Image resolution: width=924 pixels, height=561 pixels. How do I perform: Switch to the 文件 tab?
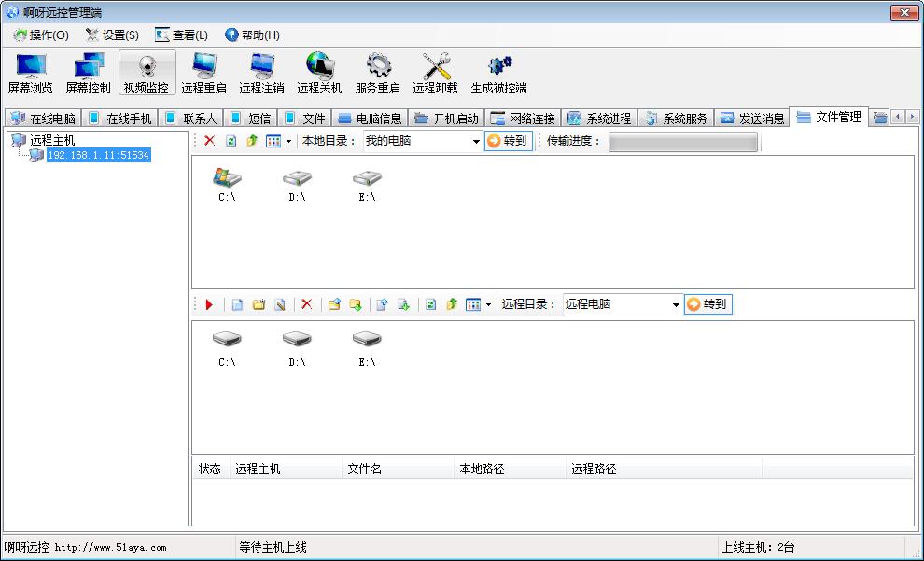coord(304,119)
